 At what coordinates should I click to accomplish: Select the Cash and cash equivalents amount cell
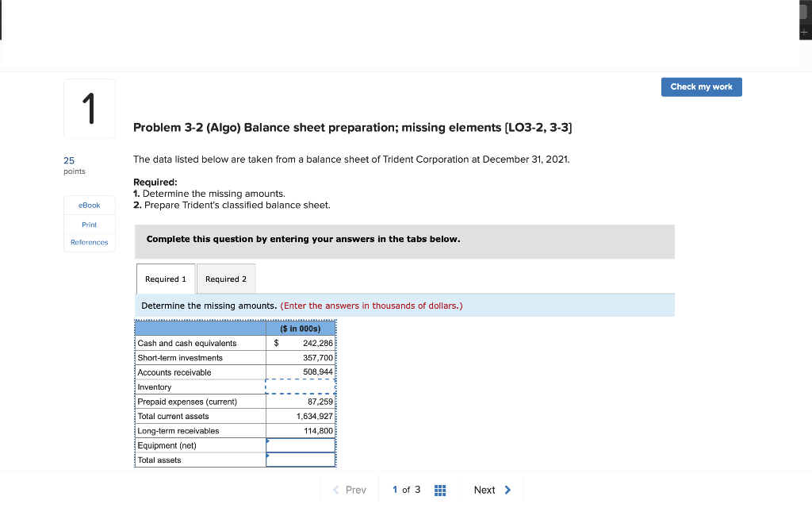(301, 343)
